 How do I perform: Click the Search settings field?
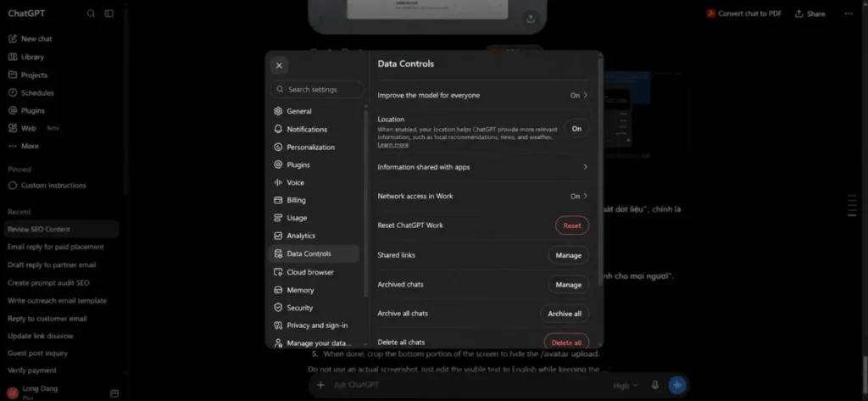tap(317, 89)
